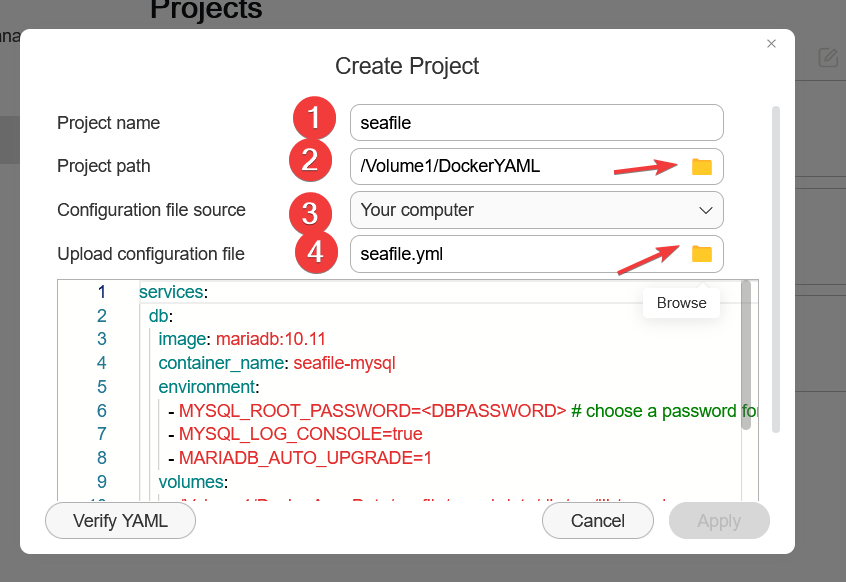
Task: Click the MARIADB_AUTO_UPGRADE=1 line
Action: pos(305,458)
